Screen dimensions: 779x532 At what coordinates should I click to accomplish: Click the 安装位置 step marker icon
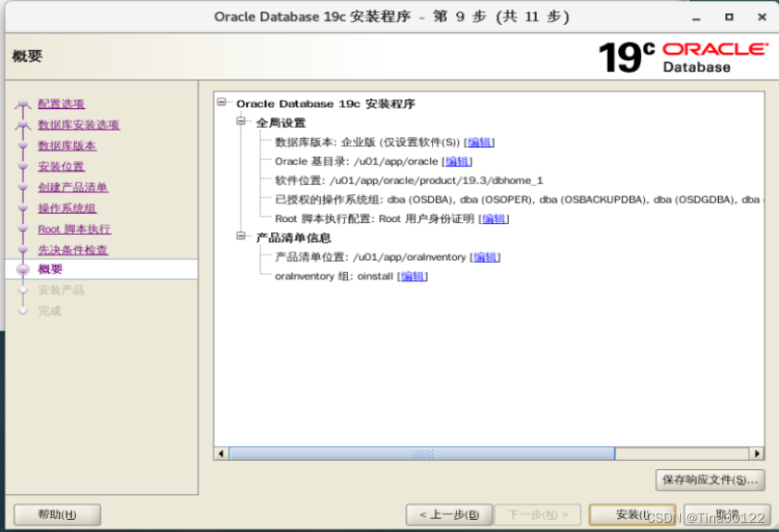coord(22,167)
